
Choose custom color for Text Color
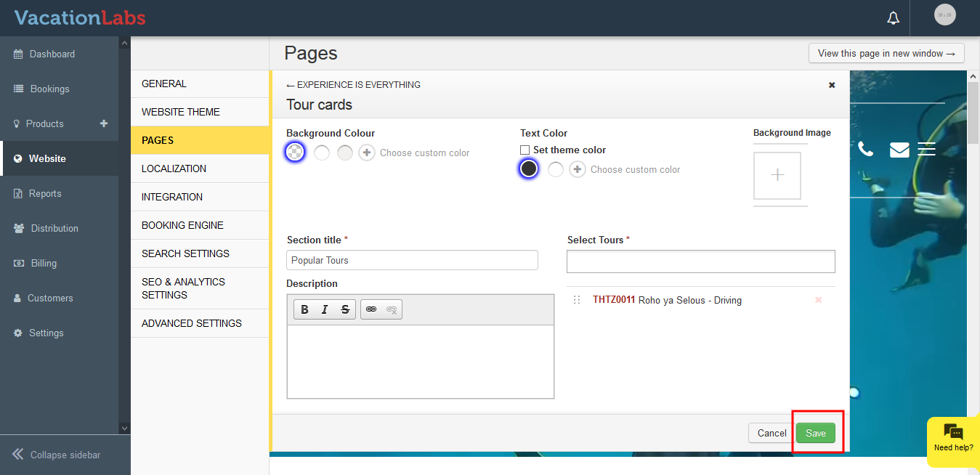[578, 169]
